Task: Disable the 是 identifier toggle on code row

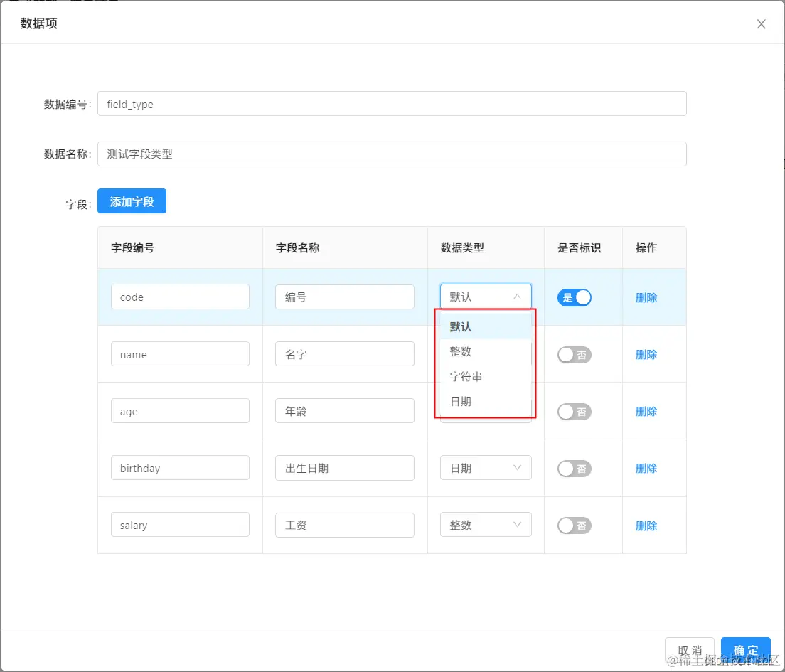Action: tap(574, 297)
